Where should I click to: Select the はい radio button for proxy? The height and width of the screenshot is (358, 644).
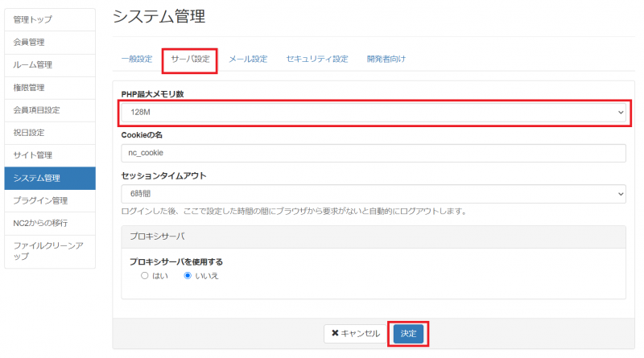pyautogui.click(x=145, y=275)
